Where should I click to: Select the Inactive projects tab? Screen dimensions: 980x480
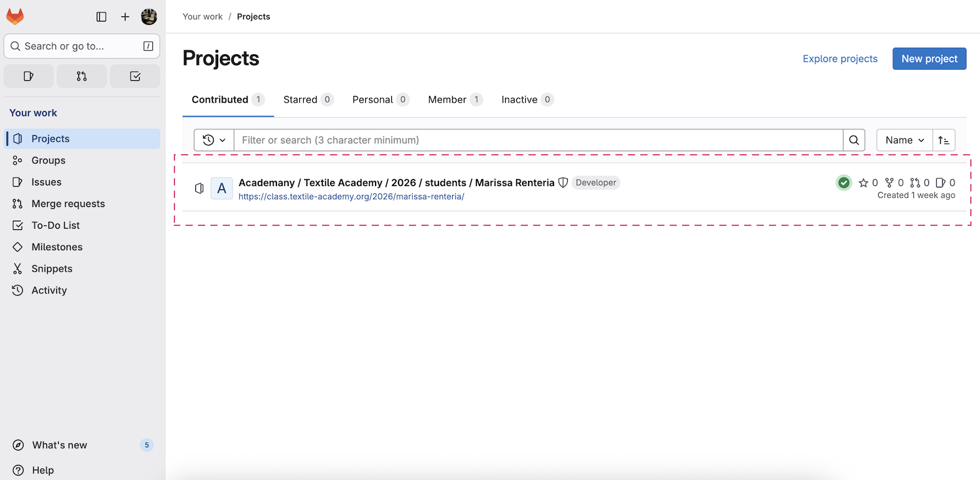(x=527, y=100)
